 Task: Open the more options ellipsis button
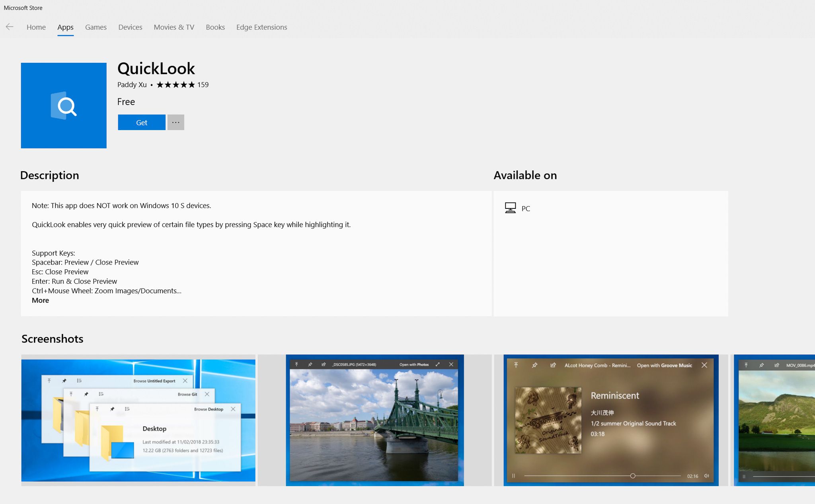pos(175,123)
